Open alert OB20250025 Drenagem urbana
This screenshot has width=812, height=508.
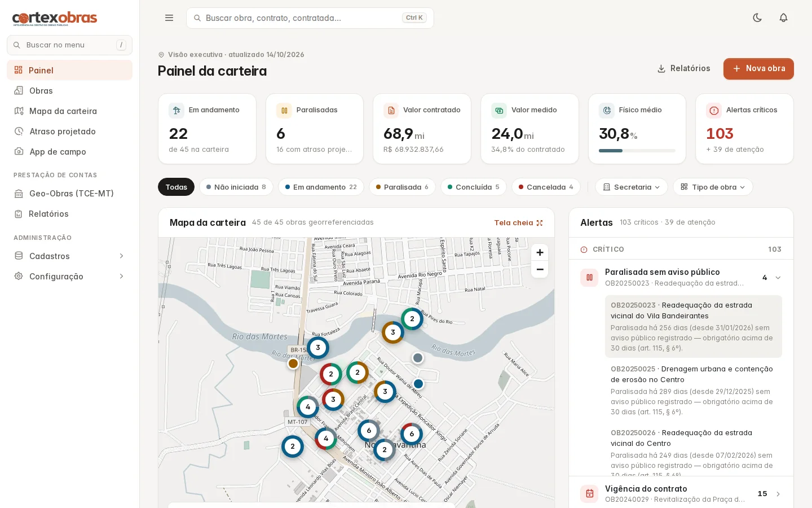(694, 390)
